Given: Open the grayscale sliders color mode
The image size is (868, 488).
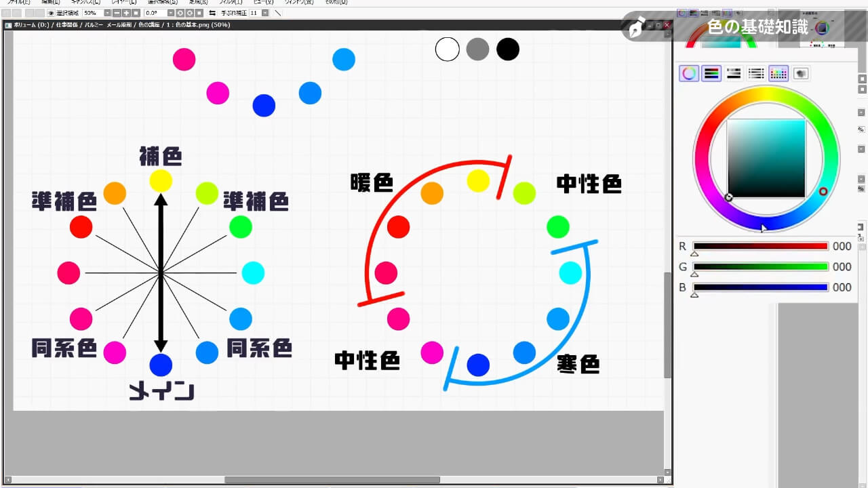Looking at the screenshot, I should pos(733,73).
